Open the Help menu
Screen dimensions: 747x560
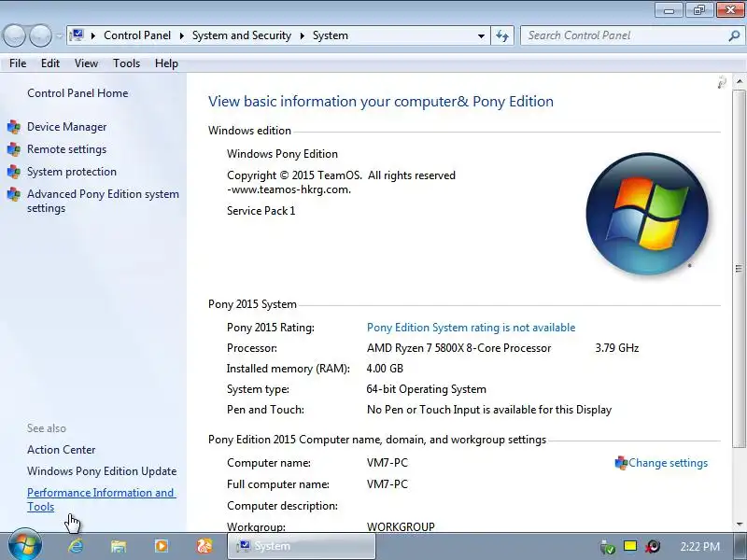(x=166, y=63)
